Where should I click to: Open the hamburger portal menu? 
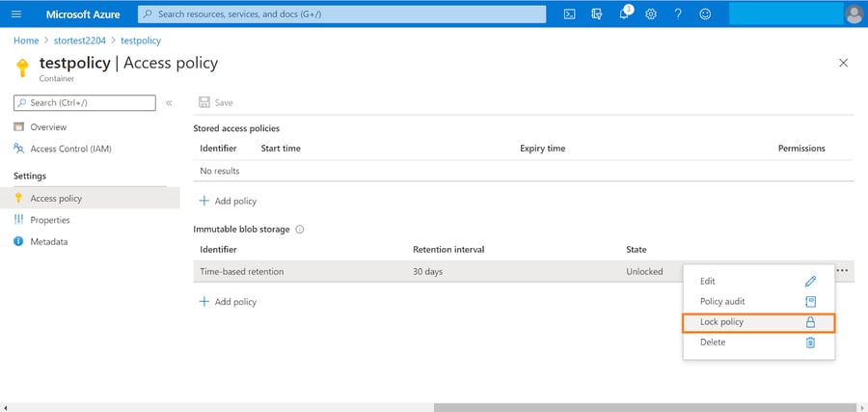pyautogui.click(x=15, y=14)
